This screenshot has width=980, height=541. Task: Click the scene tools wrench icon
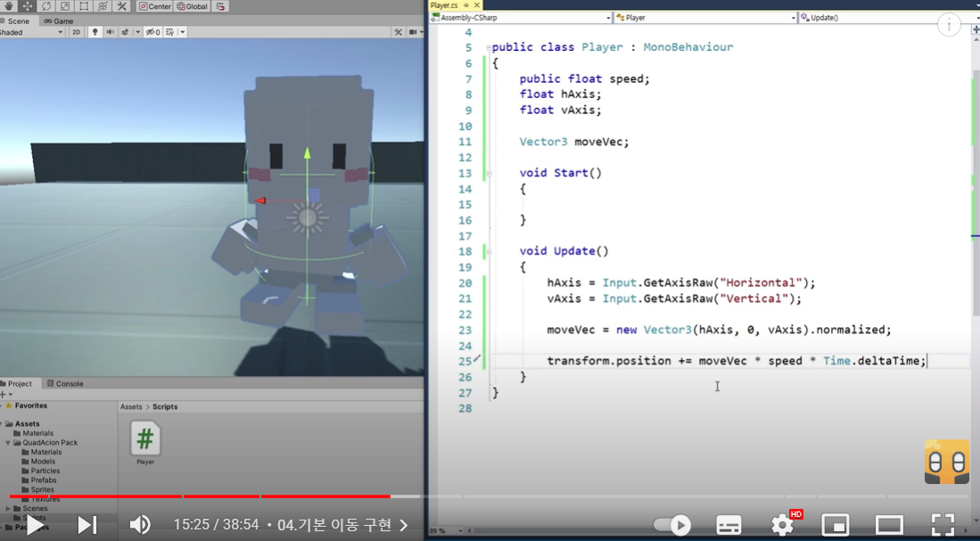coord(398,32)
